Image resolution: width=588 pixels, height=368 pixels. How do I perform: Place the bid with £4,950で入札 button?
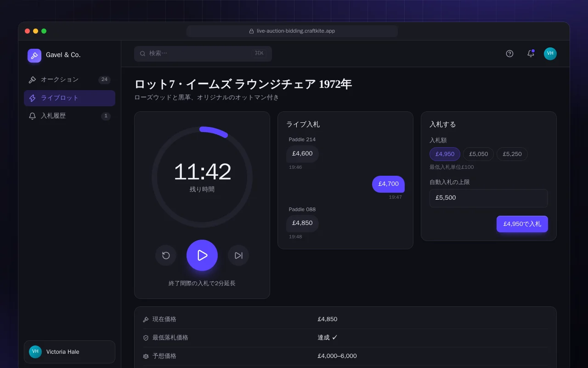[x=522, y=224]
